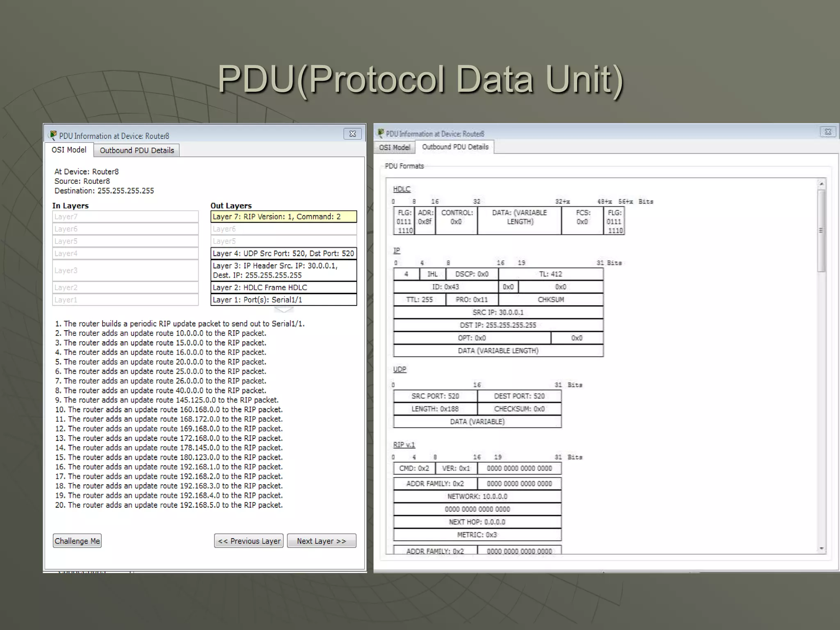Image resolution: width=840 pixels, height=630 pixels.
Task: Click the RIP VER: 0x1 field
Action: [457, 468]
